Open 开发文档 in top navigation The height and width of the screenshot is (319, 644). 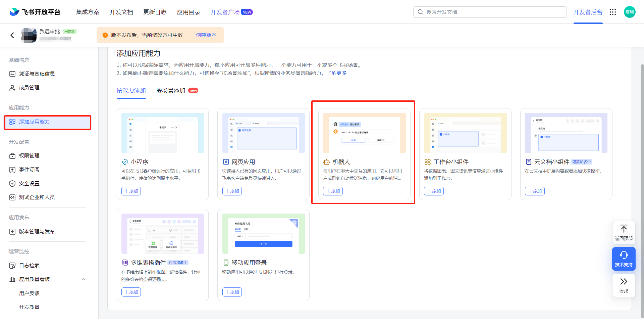pyautogui.click(x=121, y=12)
